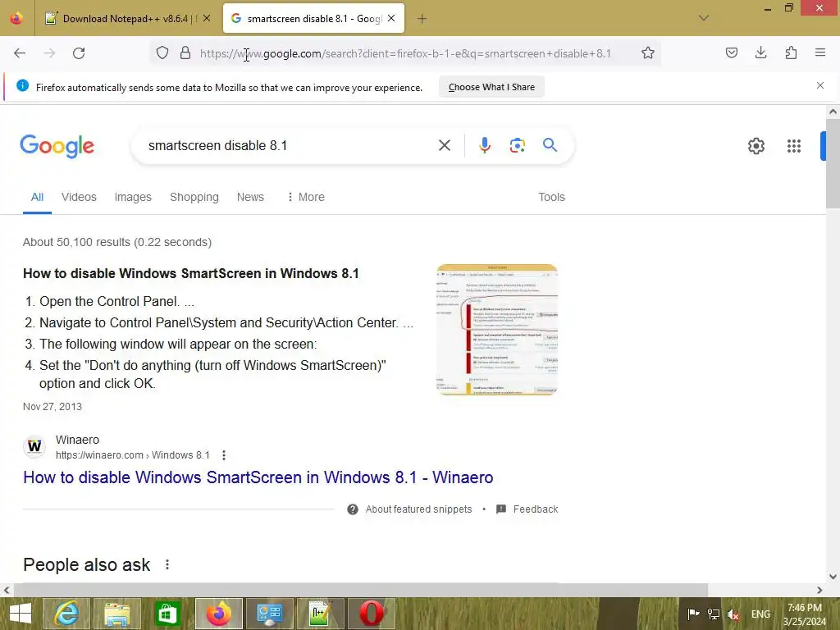Screen dimensions: 840x630
Task: Open About featured snippets help
Action: (x=410, y=509)
